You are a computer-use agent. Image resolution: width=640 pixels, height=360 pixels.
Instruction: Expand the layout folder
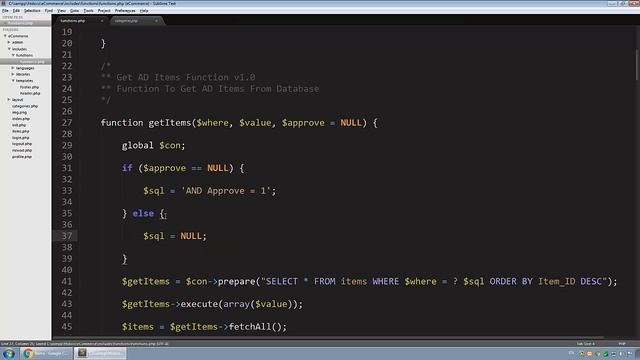tap(9, 100)
